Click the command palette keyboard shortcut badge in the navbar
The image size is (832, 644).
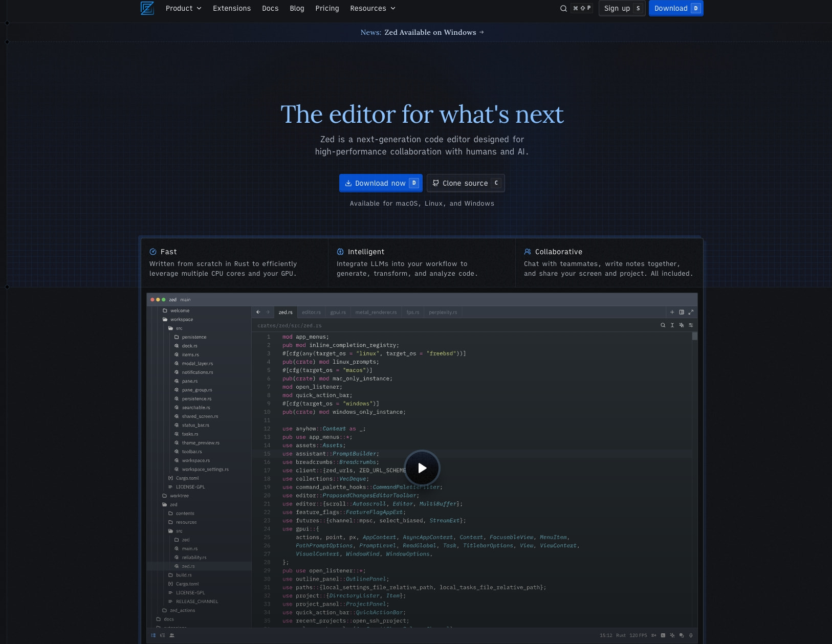[582, 8]
